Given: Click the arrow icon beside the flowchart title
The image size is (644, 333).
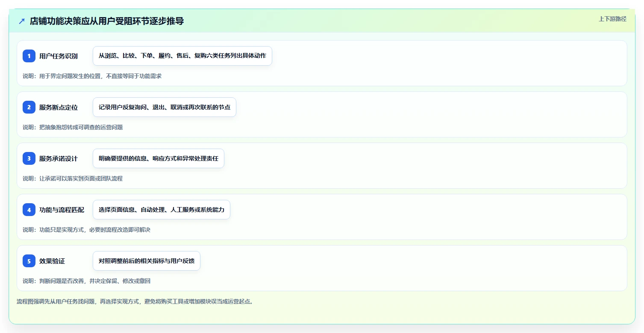Looking at the screenshot, I should 21,21.
